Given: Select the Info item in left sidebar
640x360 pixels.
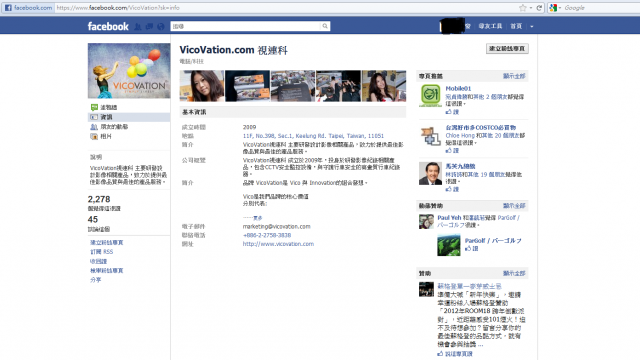Looking at the screenshot, I should [129, 117].
